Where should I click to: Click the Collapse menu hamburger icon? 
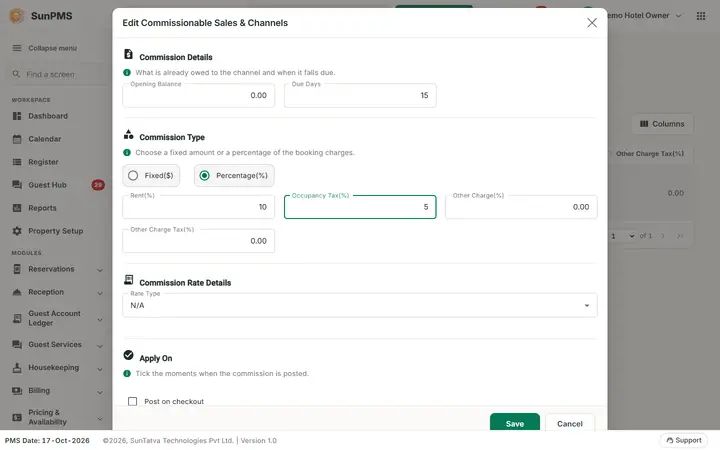17,48
